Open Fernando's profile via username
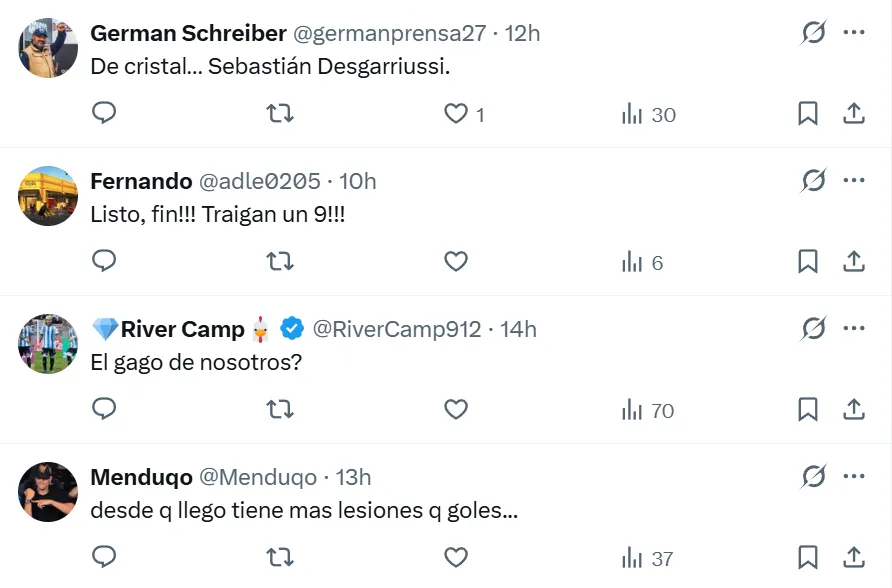Image resolution: width=892 pixels, height=588 pixels. pyautogui.click(x=260, y=181)
